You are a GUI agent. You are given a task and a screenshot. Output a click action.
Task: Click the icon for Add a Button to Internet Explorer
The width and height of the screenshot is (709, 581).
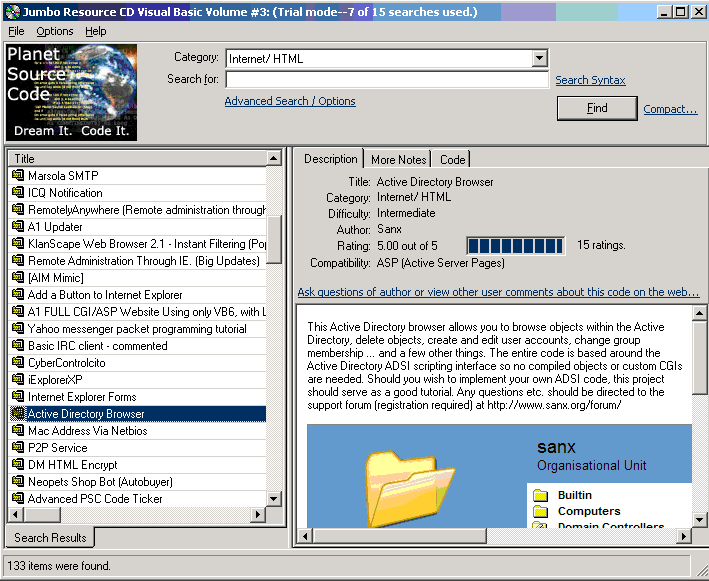pyautogui.click(x=18, y=294)
